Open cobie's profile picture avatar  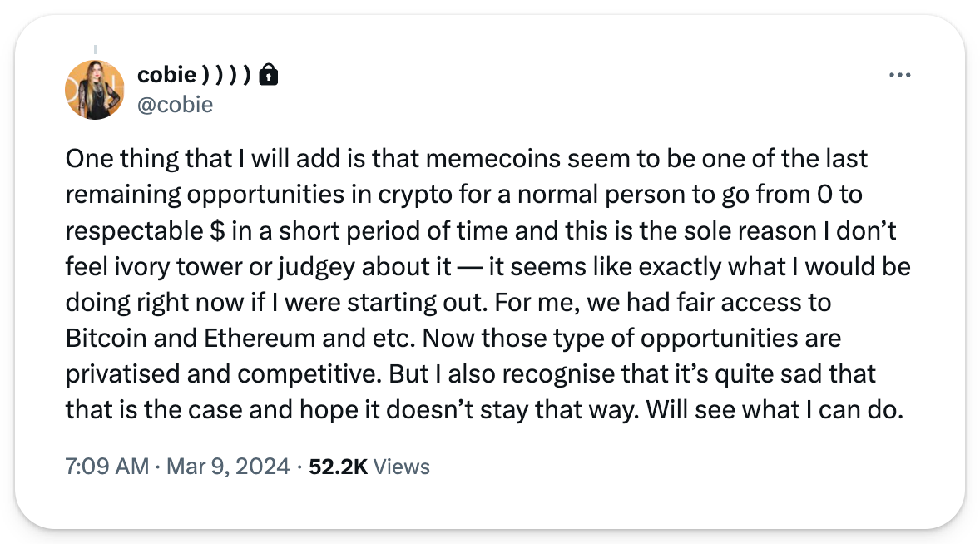(94, 89)
